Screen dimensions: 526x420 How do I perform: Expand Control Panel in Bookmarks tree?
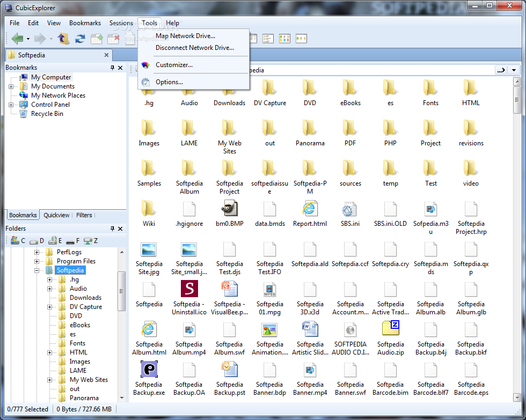(11, 105)
